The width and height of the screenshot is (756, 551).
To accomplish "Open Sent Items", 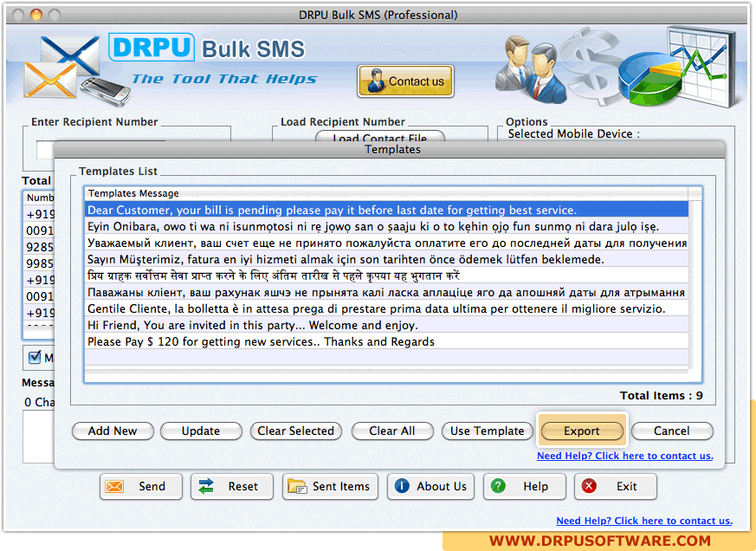I will (x=330, y=486).
